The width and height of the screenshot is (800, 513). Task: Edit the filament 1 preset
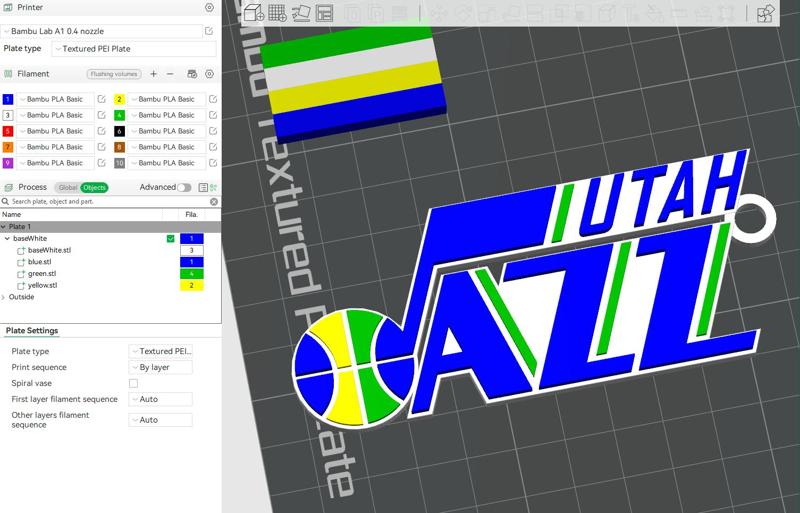(x=102, y=99)
